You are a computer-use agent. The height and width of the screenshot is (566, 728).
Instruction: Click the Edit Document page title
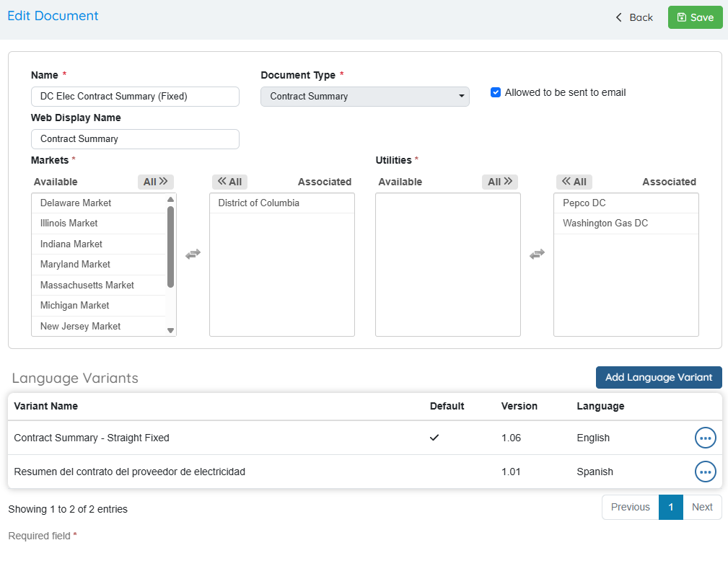53,16
